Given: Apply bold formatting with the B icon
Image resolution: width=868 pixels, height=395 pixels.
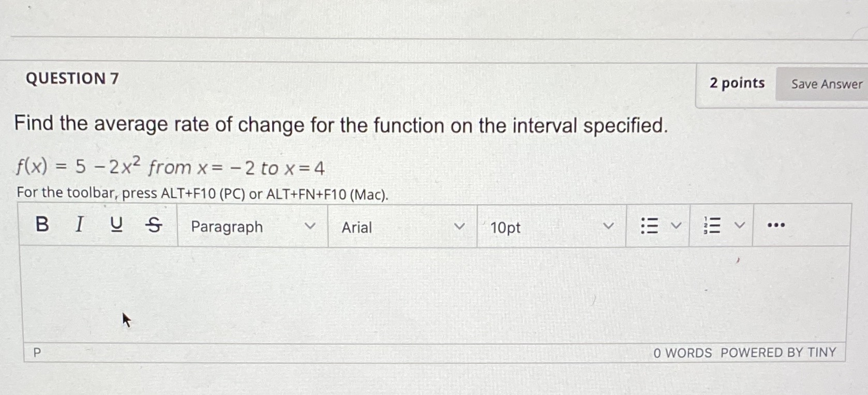Looking at the screenshot, I should [41, 225].
